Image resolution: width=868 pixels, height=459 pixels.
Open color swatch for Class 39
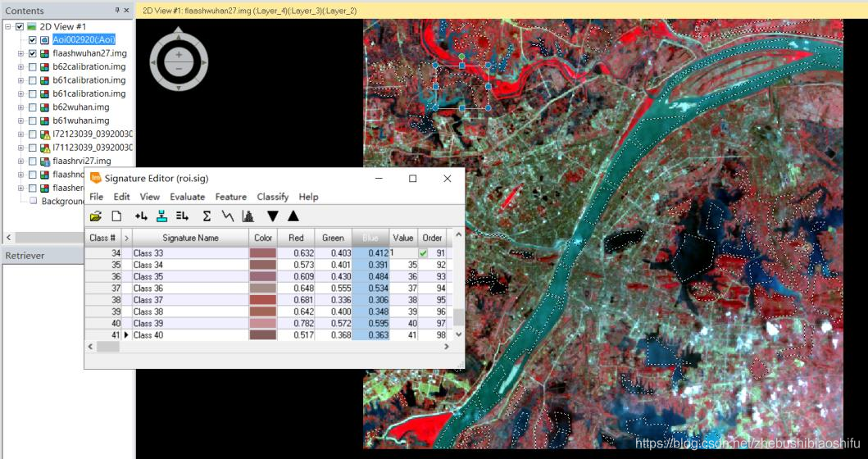(x=263, y=323)
